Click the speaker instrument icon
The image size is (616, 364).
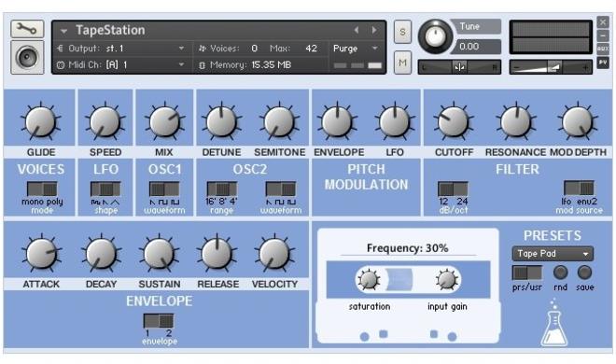(x=27, y=57)
